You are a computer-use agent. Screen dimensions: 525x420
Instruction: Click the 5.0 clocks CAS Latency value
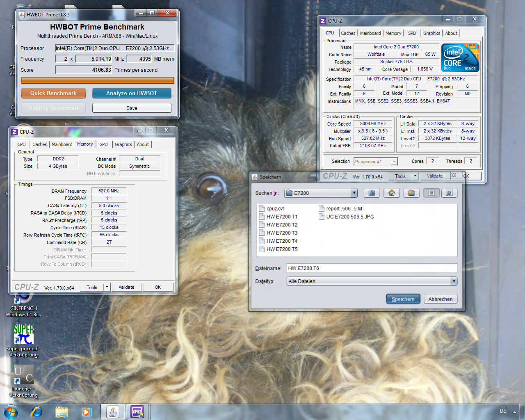pyautogui.click(x=109, y=205)
